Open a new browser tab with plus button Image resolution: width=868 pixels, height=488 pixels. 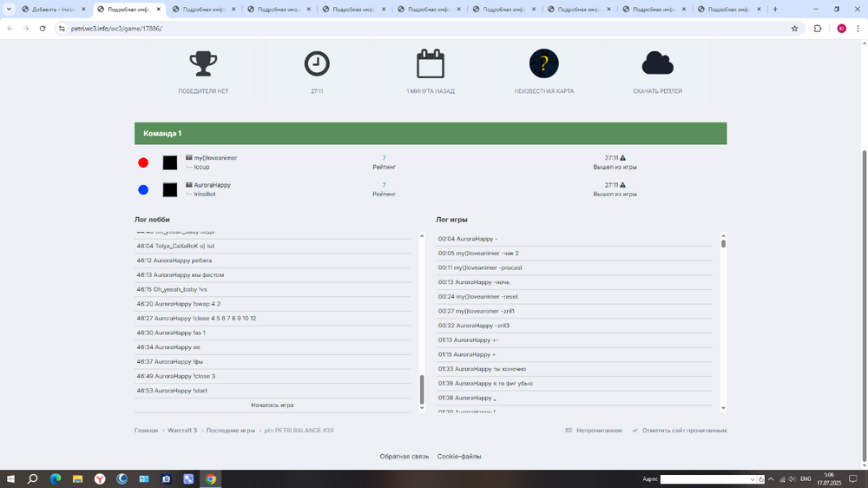click(x=775, y=10)
